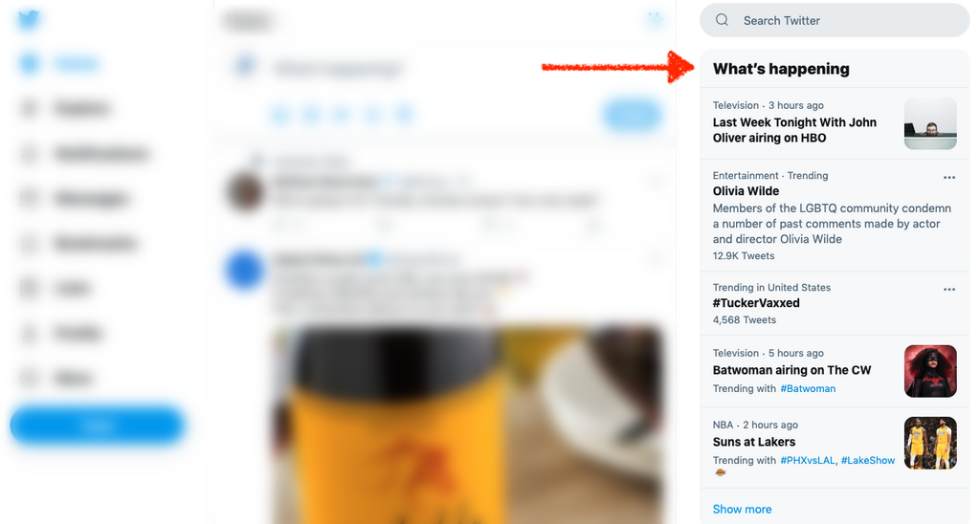This screenshot has height=524, width=980.
Task: Click the Lakers logo emoji under the hashtags
Action: coord(720,472)
